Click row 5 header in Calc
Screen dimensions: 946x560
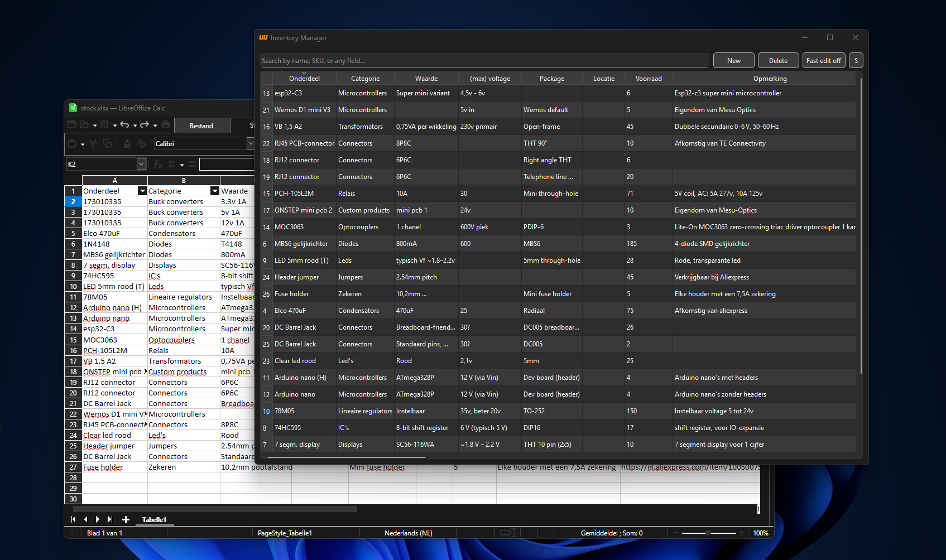[73, 233]
